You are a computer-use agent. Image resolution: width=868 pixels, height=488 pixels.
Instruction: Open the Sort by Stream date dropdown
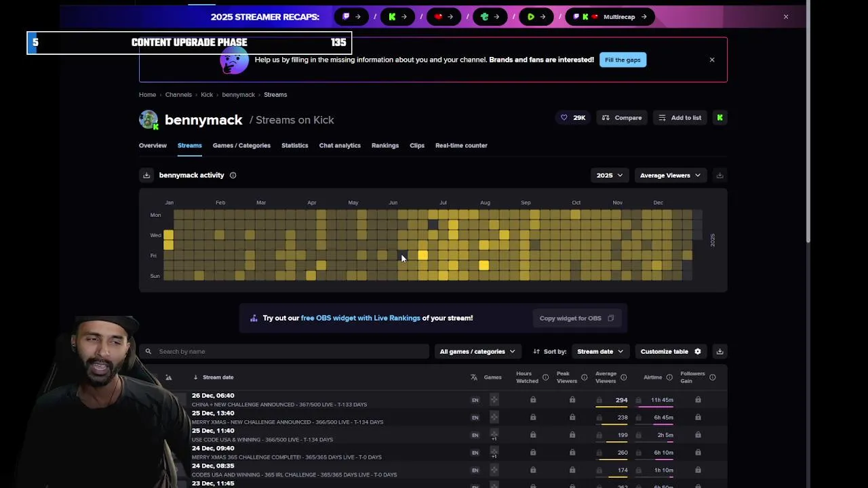600,351
